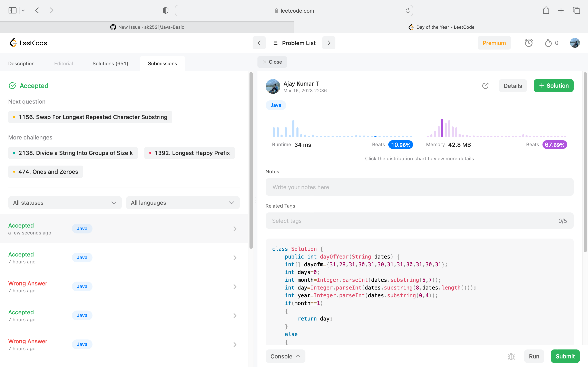This screenshot has height=367, width=588.
Task: Switch to the Solutions (651) tab
Action: [110, 63]
